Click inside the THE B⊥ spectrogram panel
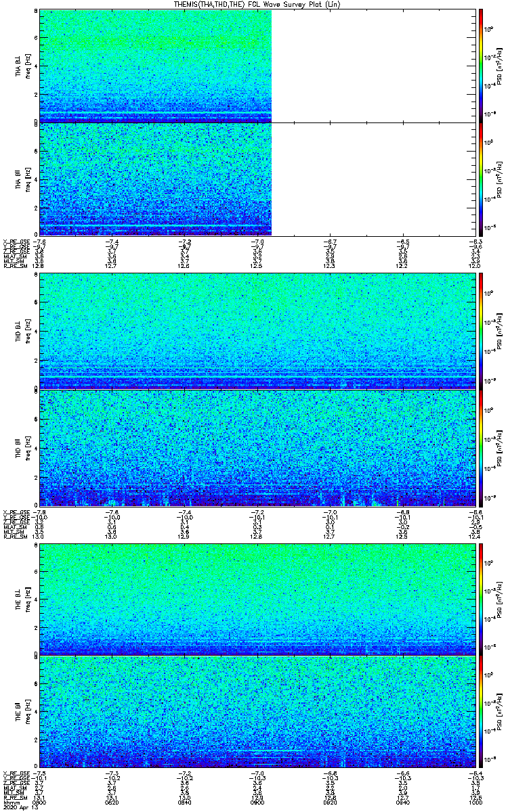The width and height of the screenshot is (508, 812). point(257,599)
